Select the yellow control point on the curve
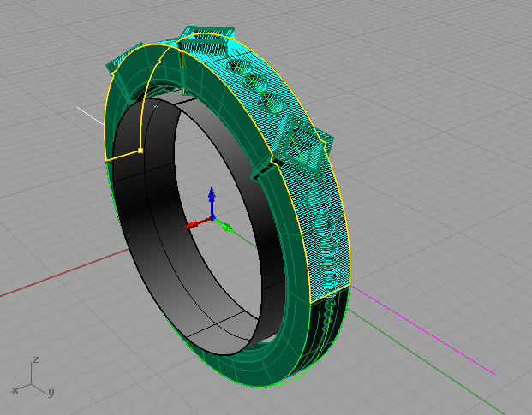 [x=140, y=151]
